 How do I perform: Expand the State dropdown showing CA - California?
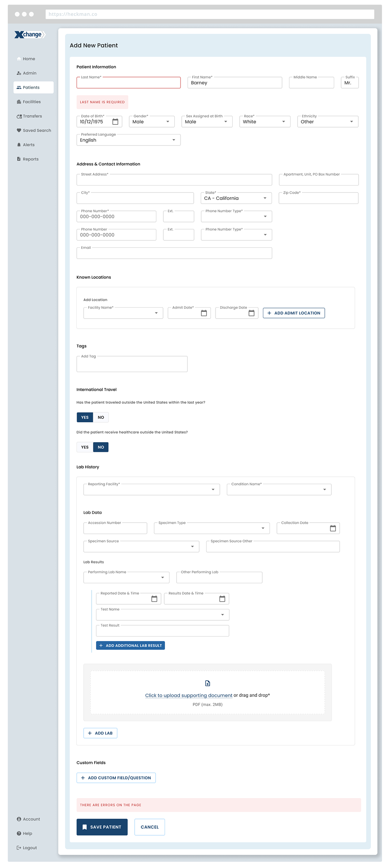coord(236,198)
